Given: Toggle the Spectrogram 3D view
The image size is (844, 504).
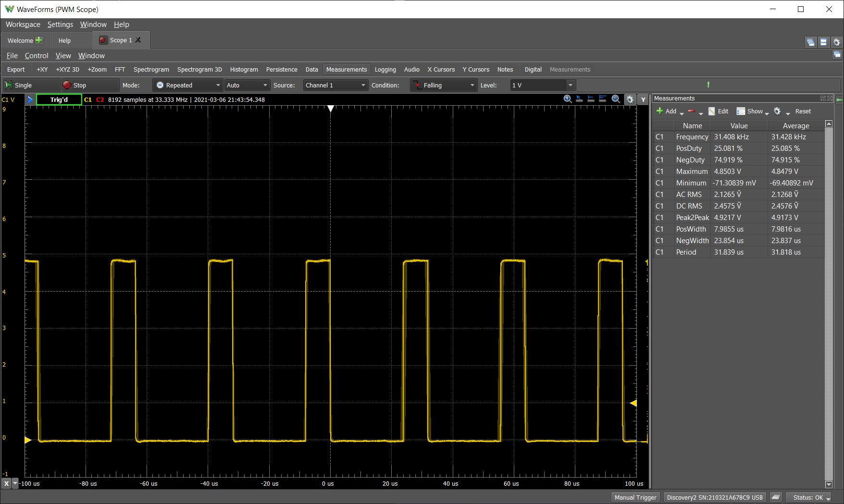Looking at the screenshot, I should coord(199,70).
